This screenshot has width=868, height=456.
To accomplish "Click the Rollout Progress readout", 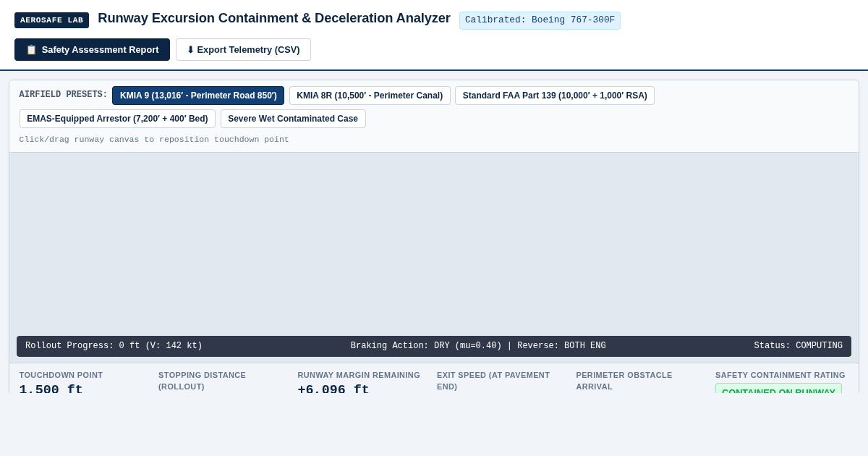I will click(x=114, y=346).
